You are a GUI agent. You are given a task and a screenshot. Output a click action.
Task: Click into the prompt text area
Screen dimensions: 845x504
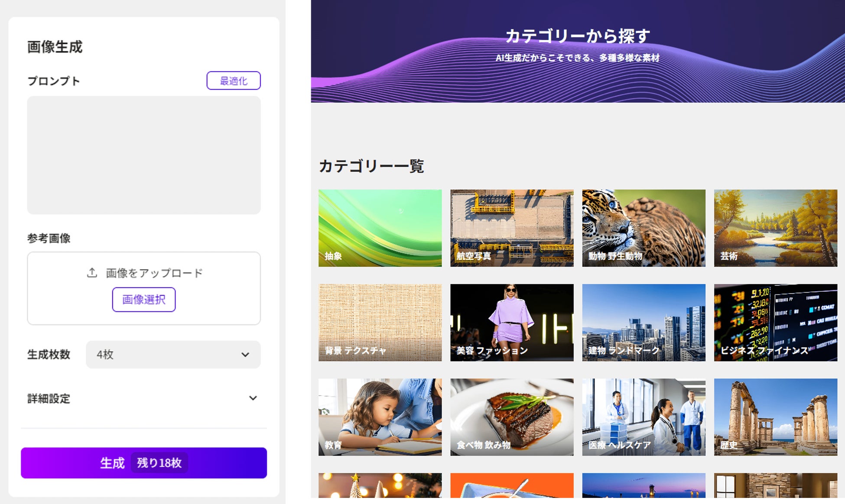coord(144,155)
